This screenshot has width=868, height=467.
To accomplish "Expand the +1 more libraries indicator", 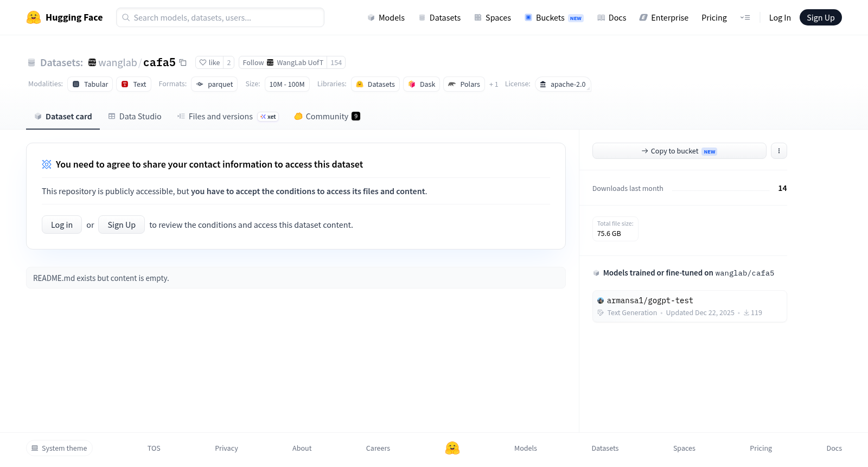I will pos(493,85).
